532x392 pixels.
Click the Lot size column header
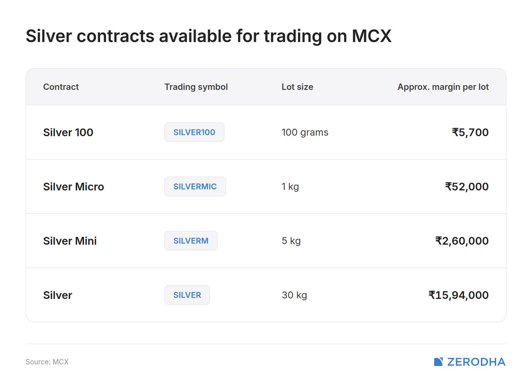[297, 87]
